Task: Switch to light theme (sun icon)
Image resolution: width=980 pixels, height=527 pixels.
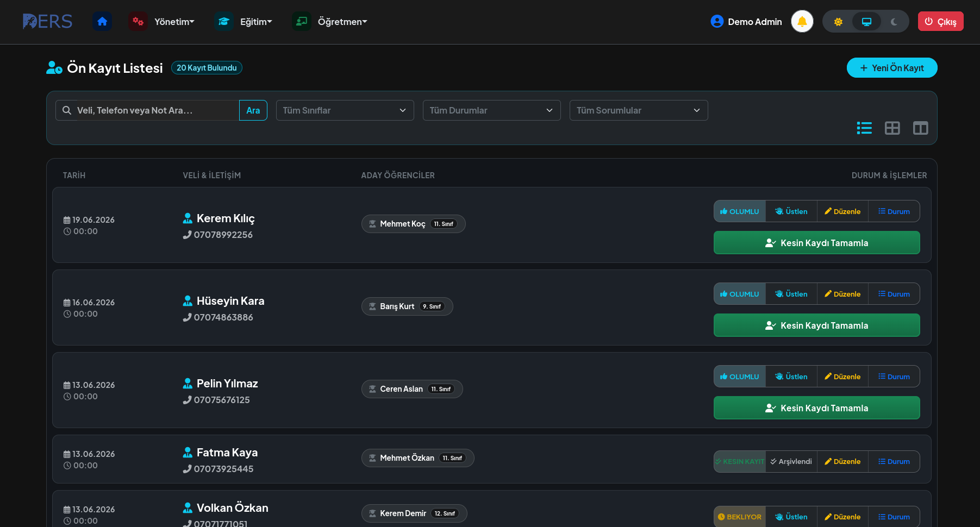Action: pyautogui.click(x=838, y=22)
